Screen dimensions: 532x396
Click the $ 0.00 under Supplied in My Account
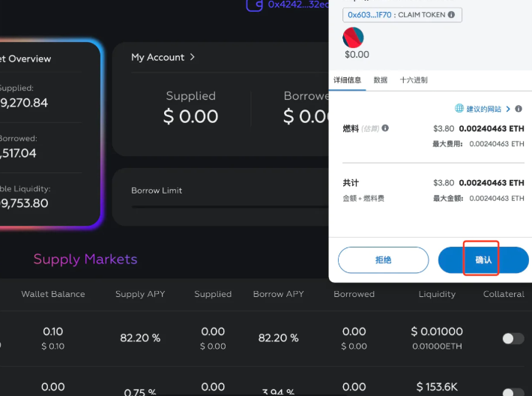click(x=190, y=116)
